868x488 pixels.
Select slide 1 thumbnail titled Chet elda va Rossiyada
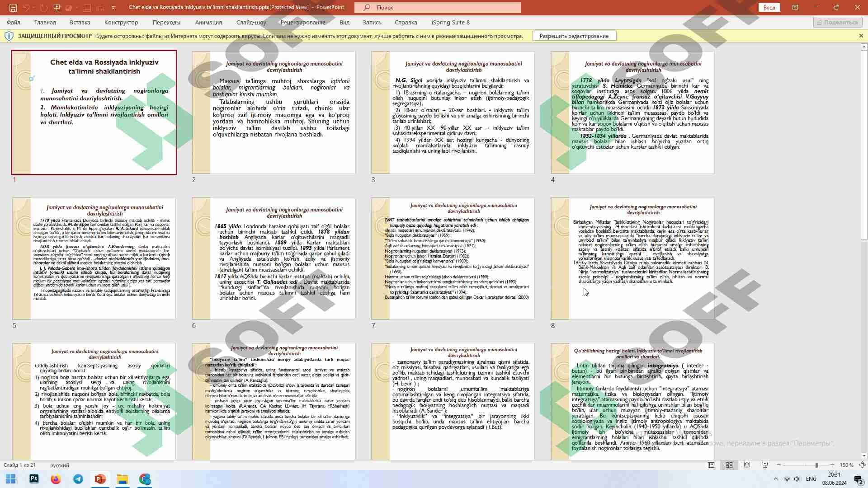(94, 113)
